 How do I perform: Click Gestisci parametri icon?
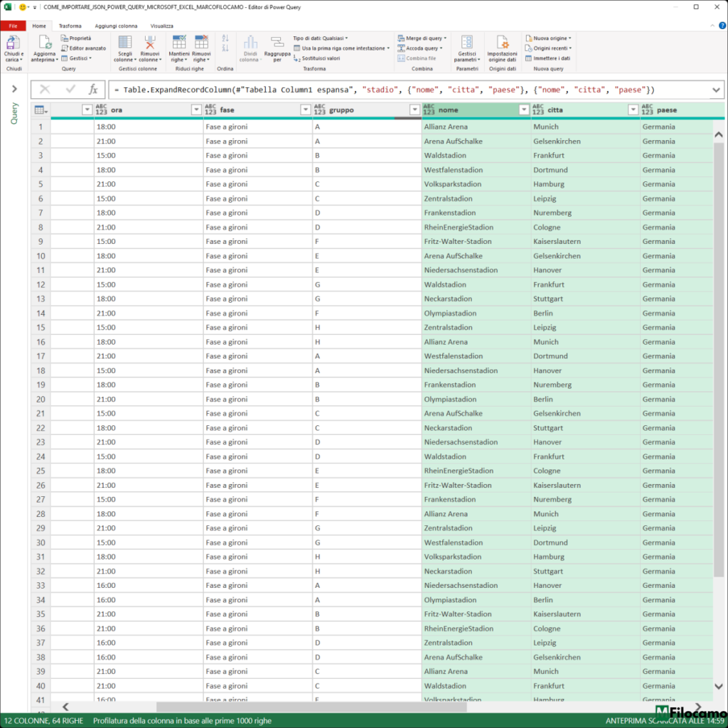tap(467, 42)
